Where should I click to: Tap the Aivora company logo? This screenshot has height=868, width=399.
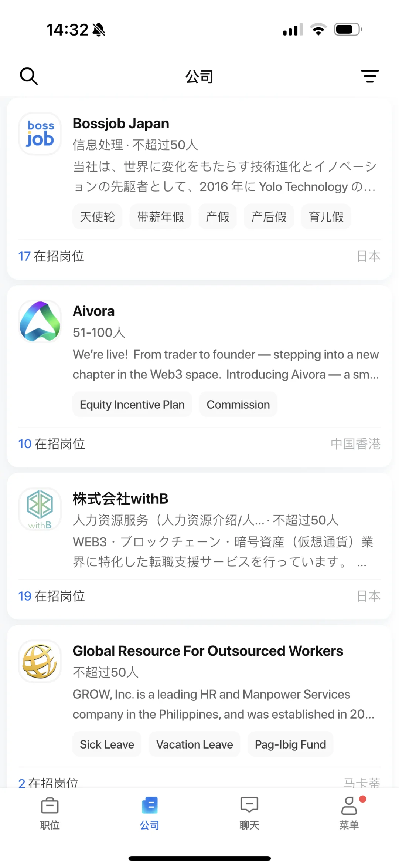40,321
